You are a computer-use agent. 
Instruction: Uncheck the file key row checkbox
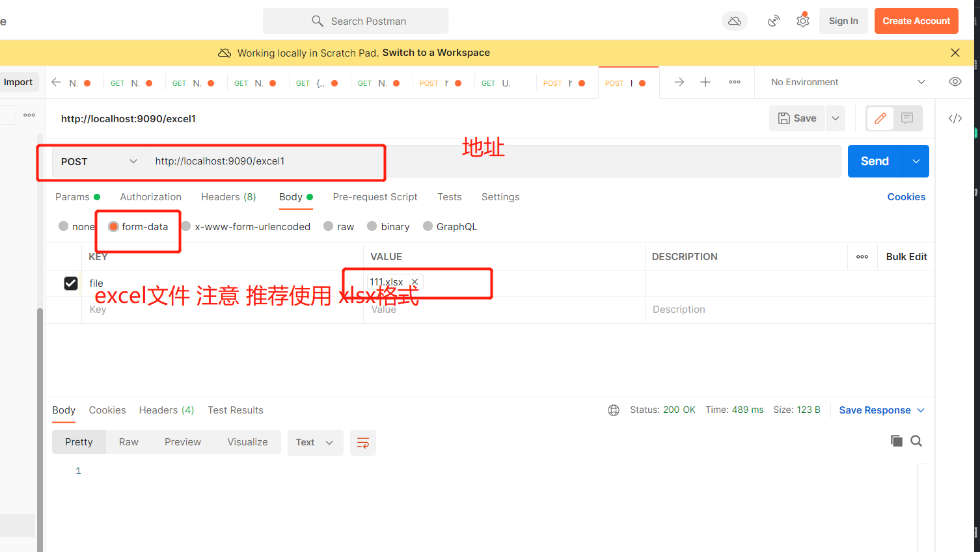tap(71, 283)
